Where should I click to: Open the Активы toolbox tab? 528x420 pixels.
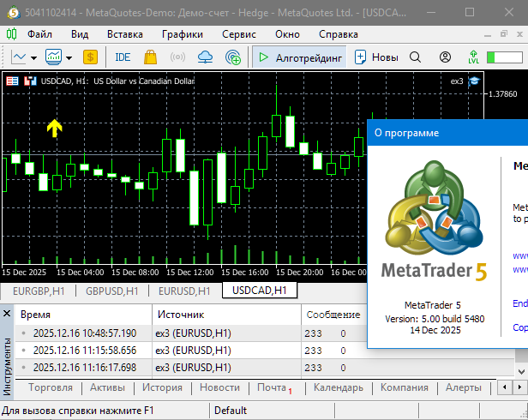pyautogui.click(x=107, y=387)
